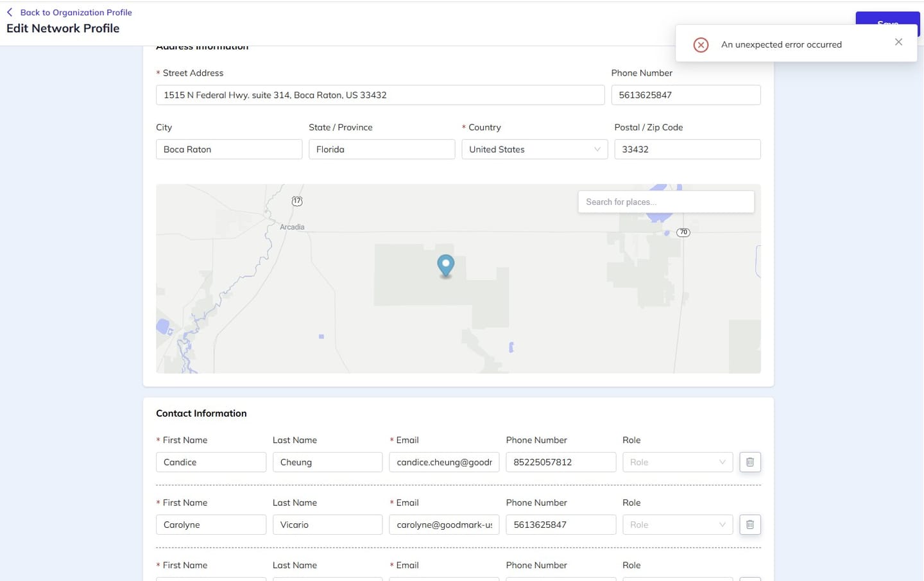
Task: Open the Role dropdown for Carolyne
Action: (x=678, y=525)
